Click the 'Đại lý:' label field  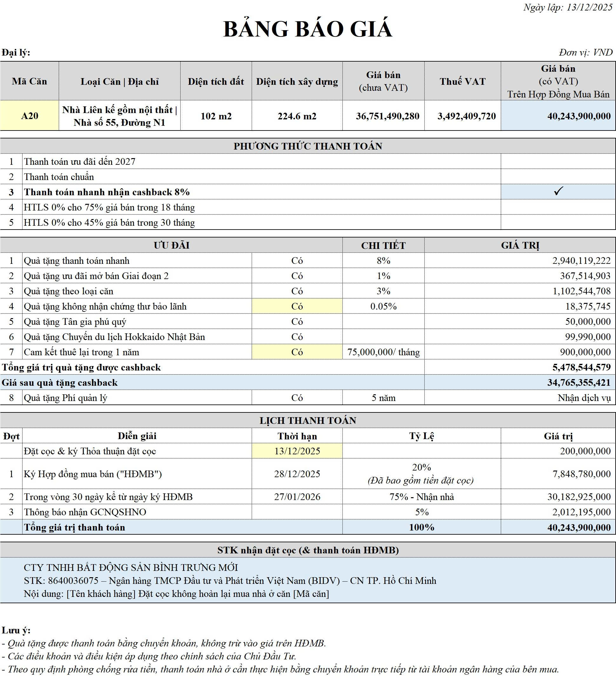tap(16, 52)
